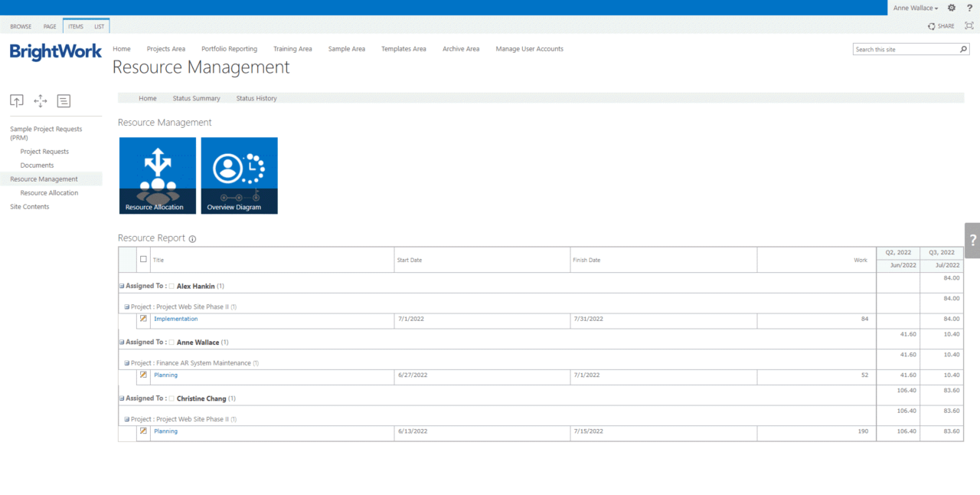Open the Resource Allocation tile

(157, 175)
